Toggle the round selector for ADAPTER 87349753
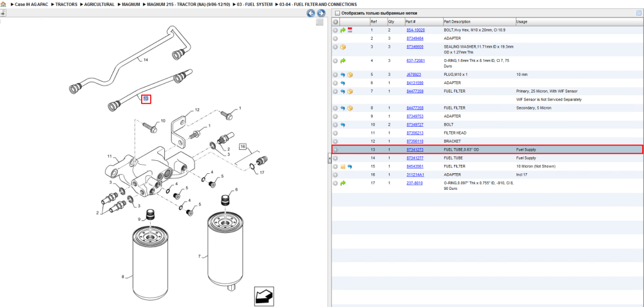Viewport: 644px width, 307px height. coord(335,116)
